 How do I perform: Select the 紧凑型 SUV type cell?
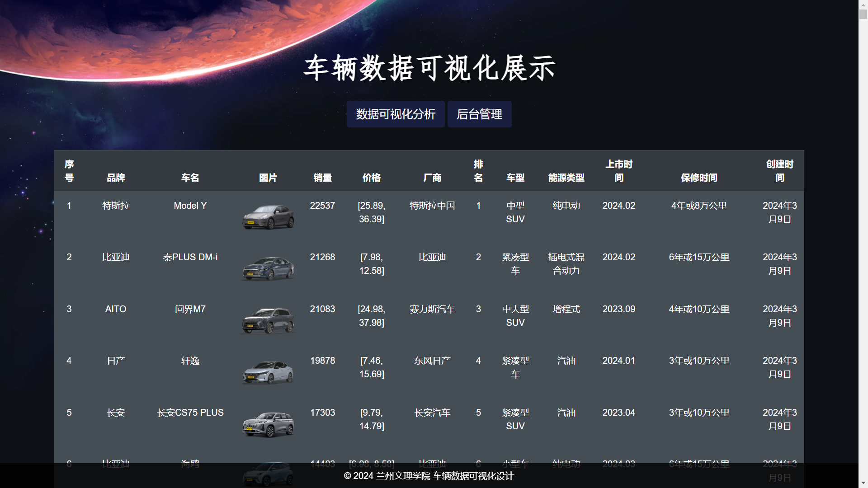coord(515,419)
